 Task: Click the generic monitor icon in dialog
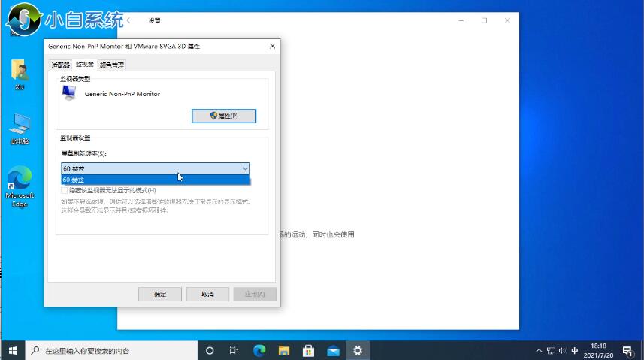pos(69,93)
